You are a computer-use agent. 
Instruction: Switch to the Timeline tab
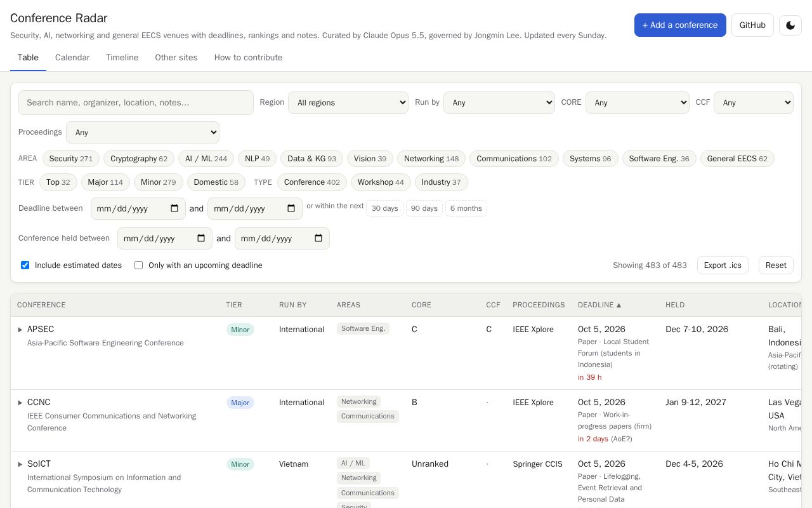point(122,58)
